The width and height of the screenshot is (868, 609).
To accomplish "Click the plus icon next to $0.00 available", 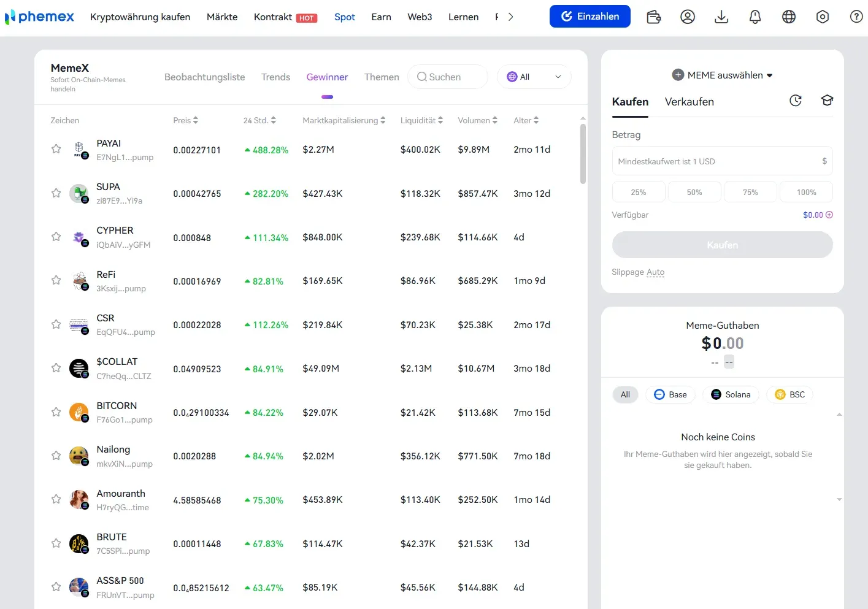I will coord(829,215).
